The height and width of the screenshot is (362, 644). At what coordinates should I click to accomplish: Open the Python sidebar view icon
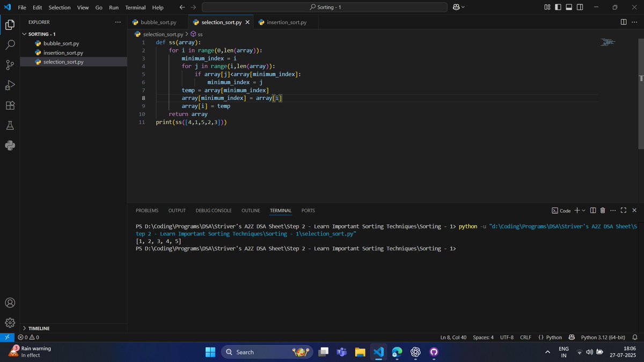pos(10,145)
